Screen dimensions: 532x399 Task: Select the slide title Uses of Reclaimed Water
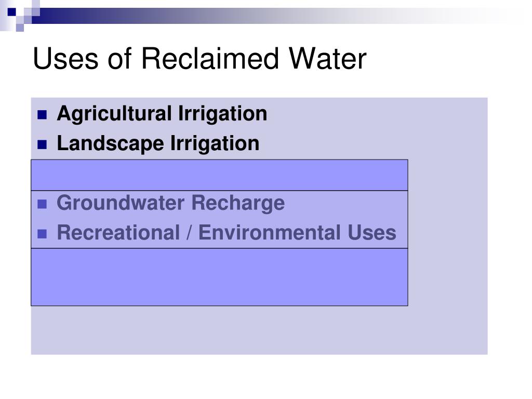pos(199,58)
